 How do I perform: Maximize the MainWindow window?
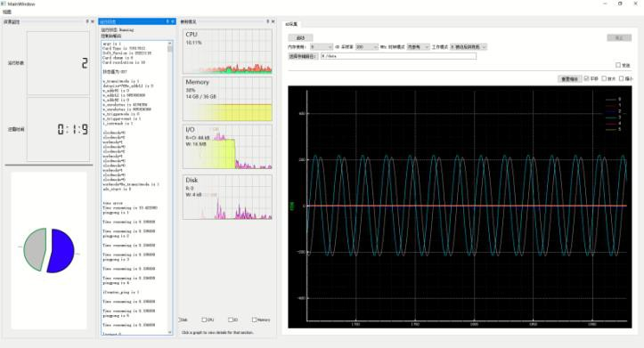coord(620,4)
